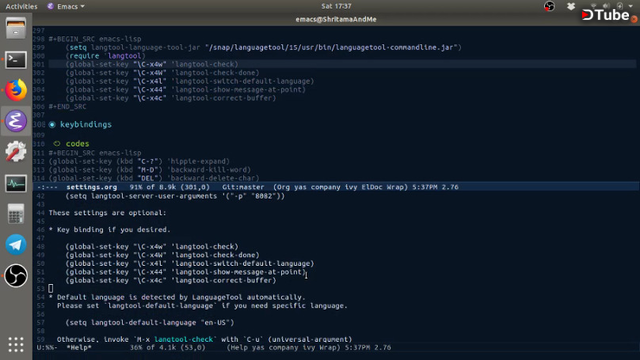640x360 pixels.
Task: Click the backward-delete-char keybinding line
Action: pyautogui.click(x=154, y=178)
